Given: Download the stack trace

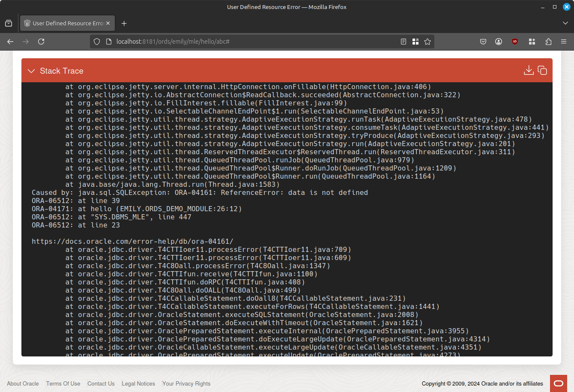Looking at the screenshot, I should [529, 70].
